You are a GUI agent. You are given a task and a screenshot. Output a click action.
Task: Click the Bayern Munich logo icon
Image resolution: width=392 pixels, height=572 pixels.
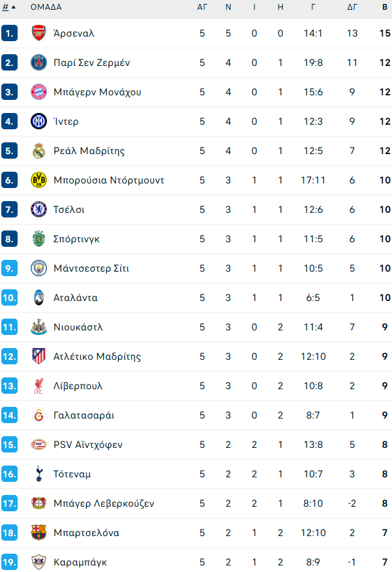click(x=38, y=92)
